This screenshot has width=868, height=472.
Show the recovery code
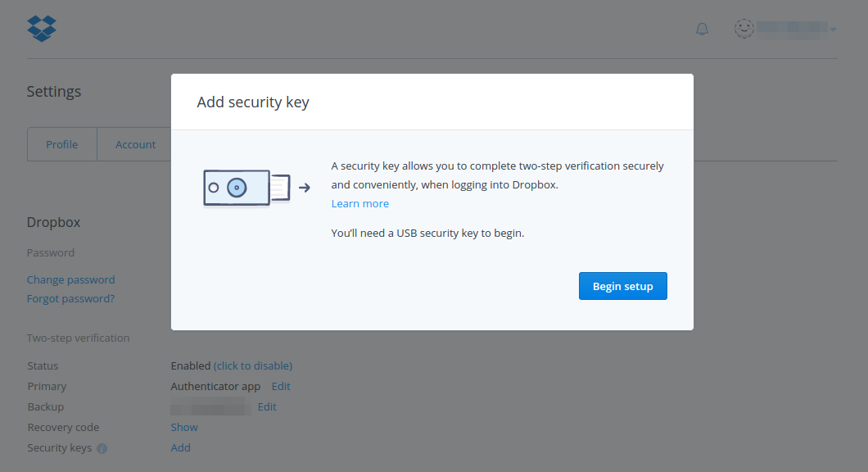pyautogui.click(x=184, y=427)
